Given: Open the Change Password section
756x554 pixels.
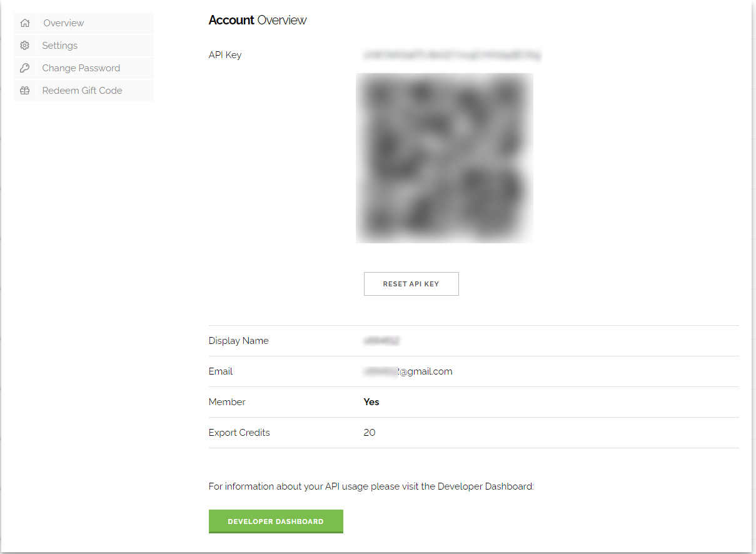Looking at the screenshot, I should 80,68.
